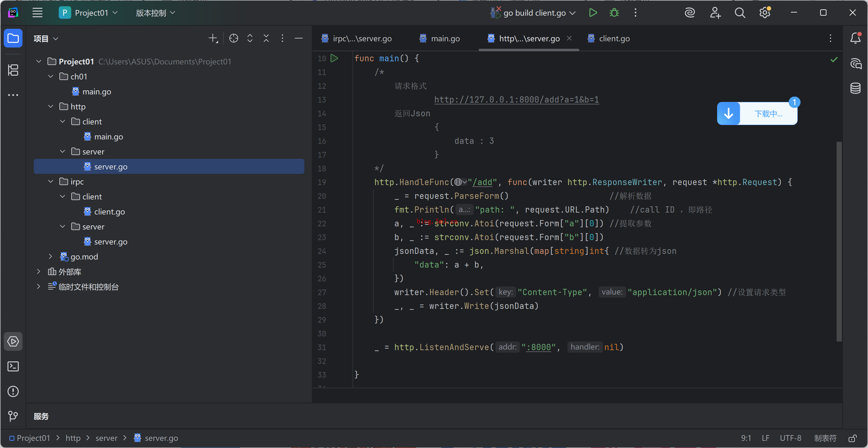Screen dimensions: 868x448
Task: Open the AI chat panel icon
Action: click(x=856, y=63)
